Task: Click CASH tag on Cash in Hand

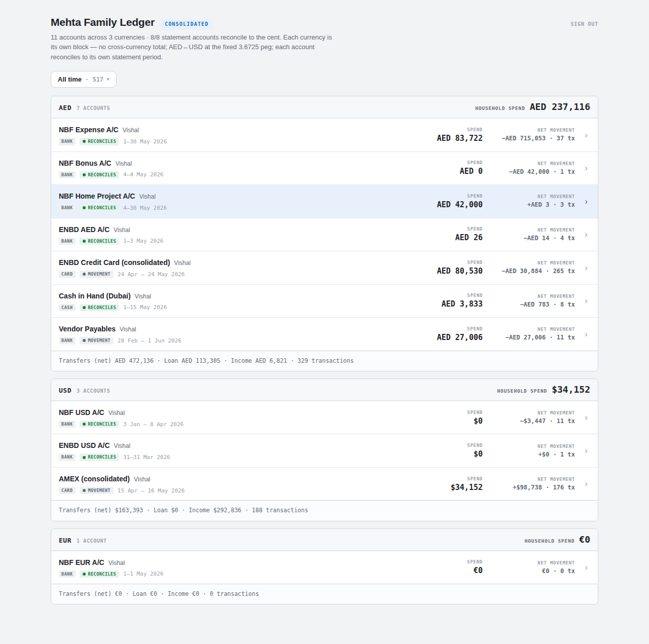Action: pyautogui.click(x=67, y=308)
